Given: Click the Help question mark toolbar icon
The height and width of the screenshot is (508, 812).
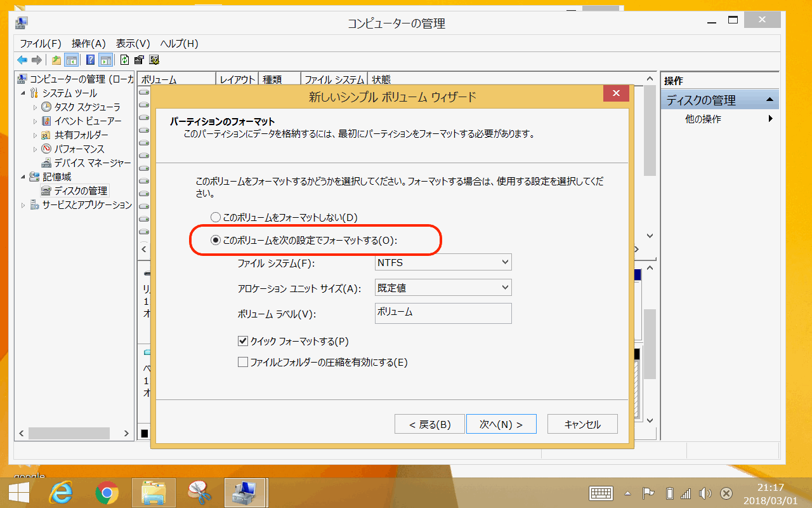Looking at the screenshot, I should 91,60.
